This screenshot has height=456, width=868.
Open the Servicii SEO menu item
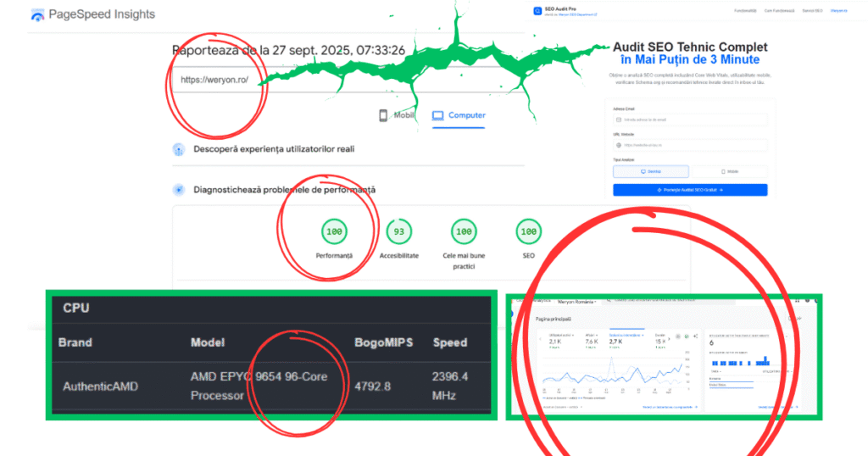pos(812,11)
